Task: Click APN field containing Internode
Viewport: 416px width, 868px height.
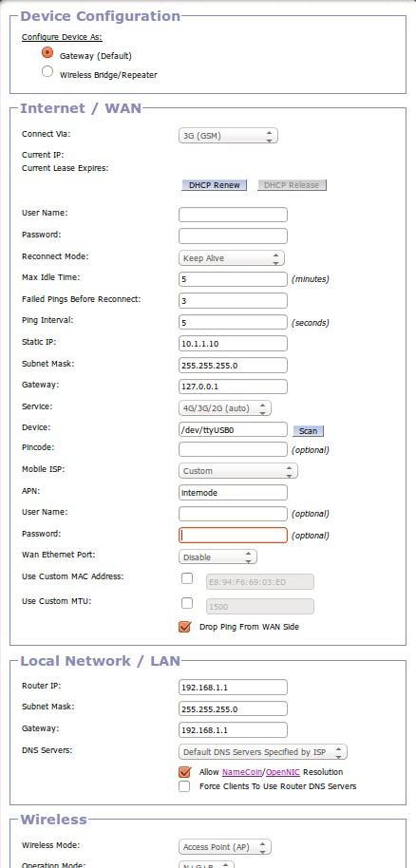Action: (x=233, y=492)
